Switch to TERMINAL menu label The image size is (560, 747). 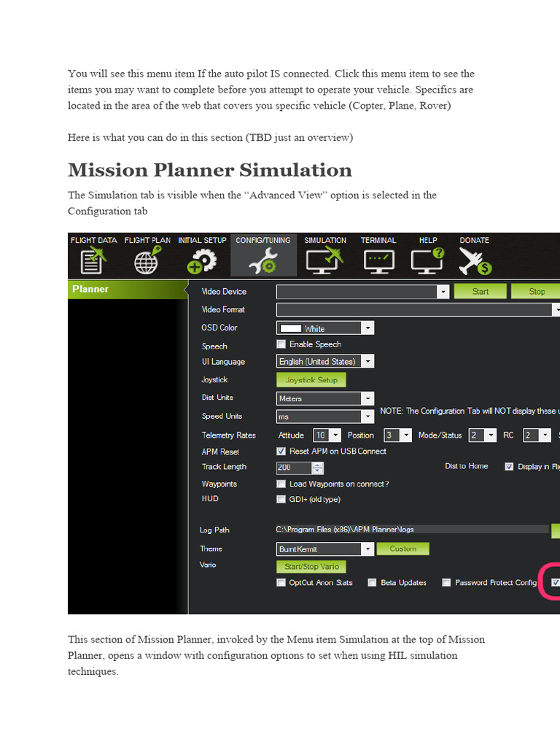(x=378, y=240)
